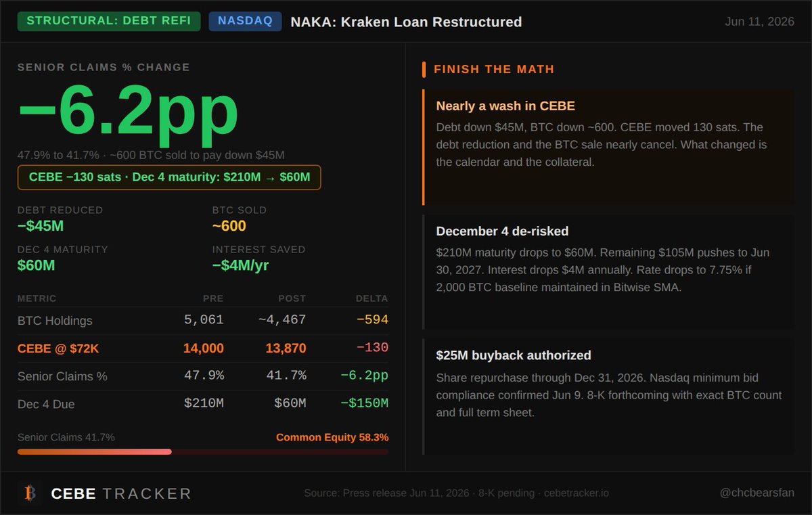Click the SENIOR CLAIMS % CHANGE label

click(x=104, y=68)
